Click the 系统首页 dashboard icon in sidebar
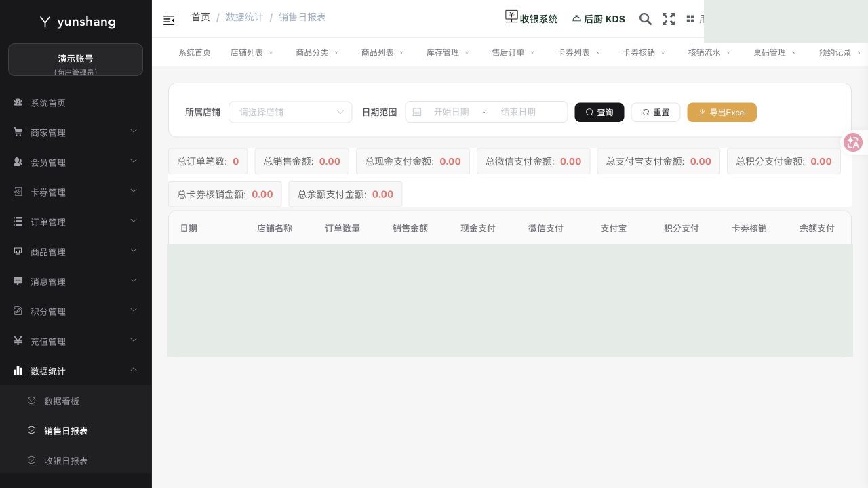Viewport: 868px width, 488px height. (x=18, y=102)
